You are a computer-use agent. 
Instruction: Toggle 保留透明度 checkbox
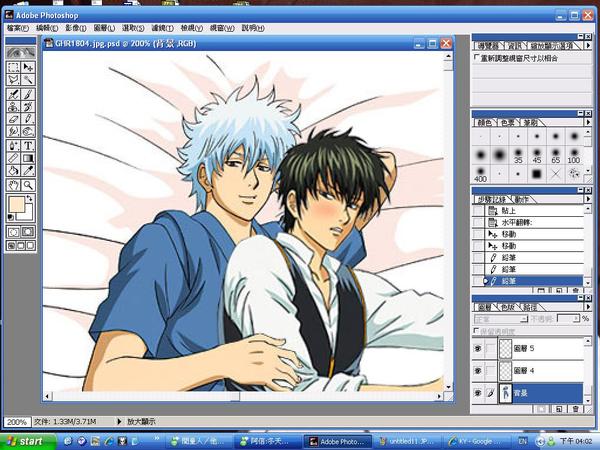476,330
